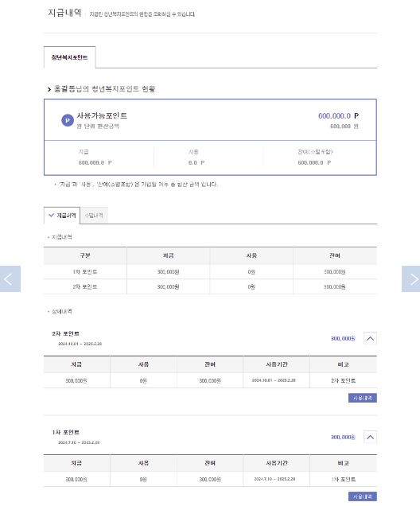420x506 pixels.
Task: Click 사용내역 button under 1차 포인트
Action: click(x=362, y=496)
